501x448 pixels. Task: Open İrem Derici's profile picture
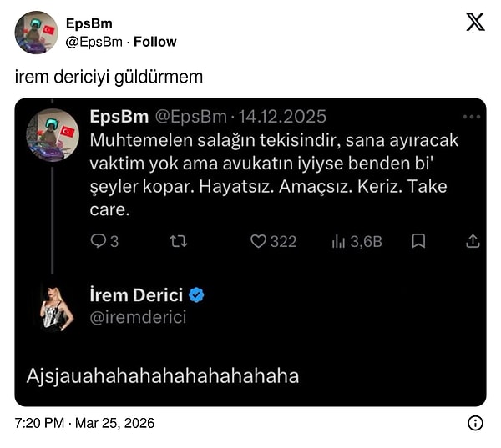point(56,305)
